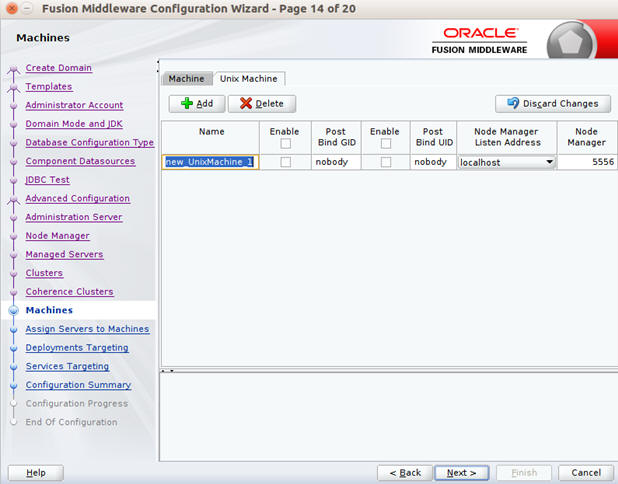
Task: Toggle Enable checkbox in Post Bind GID header
Action: 285,143
